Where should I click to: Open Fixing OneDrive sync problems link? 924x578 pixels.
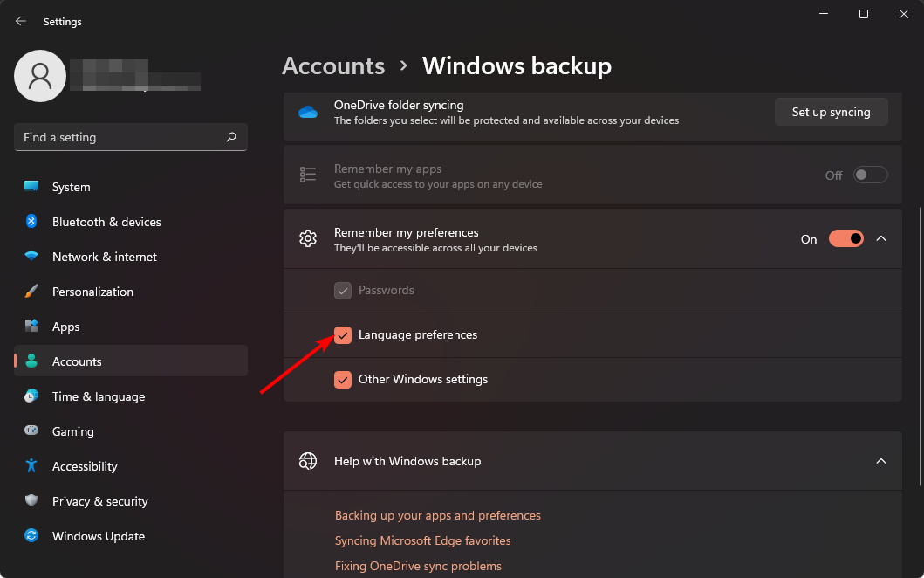(x=418, y=566)
